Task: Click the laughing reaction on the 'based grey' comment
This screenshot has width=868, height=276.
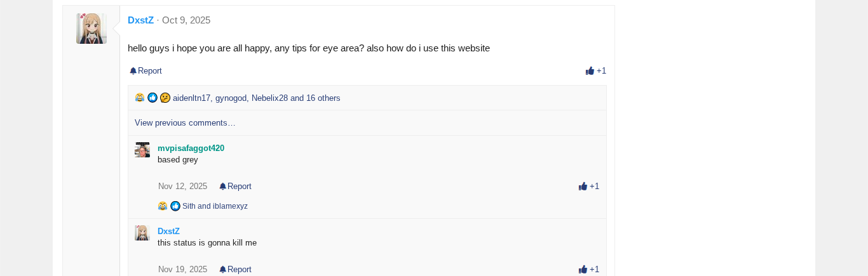Action: 163,206
